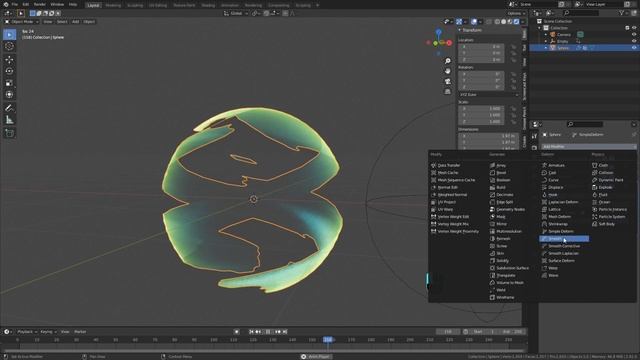Choose Smooth in the modifier list
640x360 pixels.
pos(564,239)
